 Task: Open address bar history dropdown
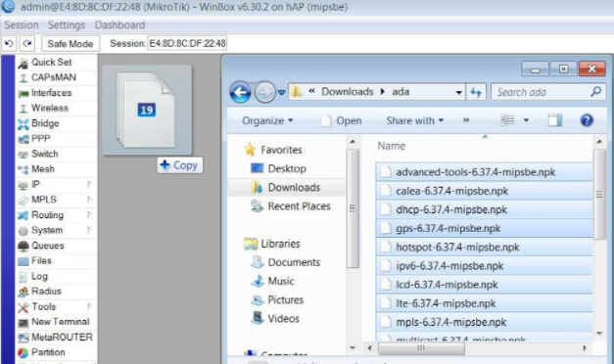458,93
